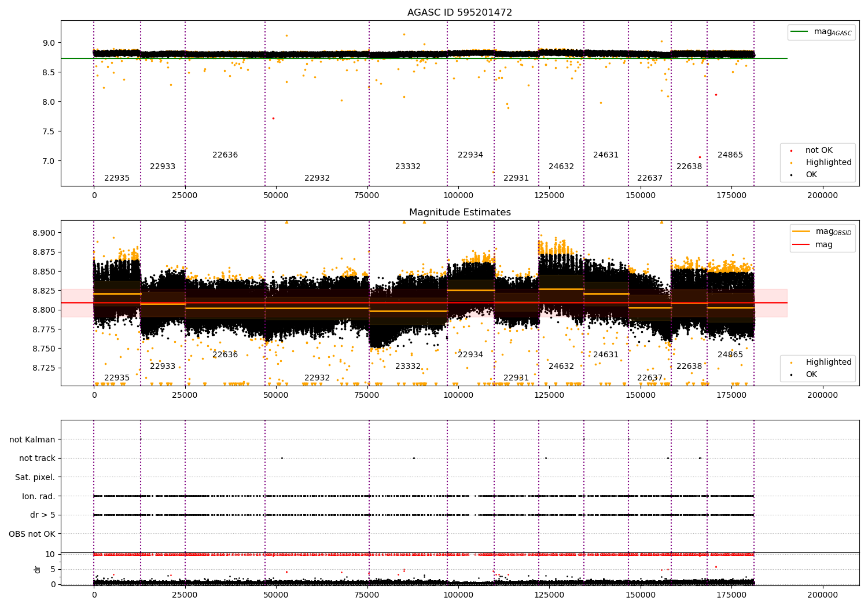Select the mag AGASC legend entry in top plot
Screen dimensions: 868x608
pos(821,32)
